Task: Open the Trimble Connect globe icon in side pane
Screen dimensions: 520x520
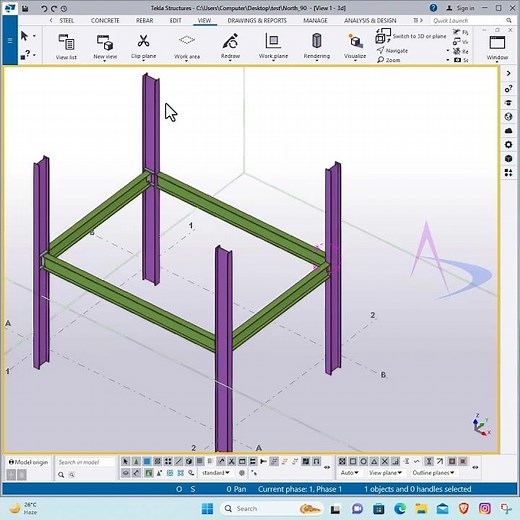Action: pyautogui.click(x=508, y=117)
